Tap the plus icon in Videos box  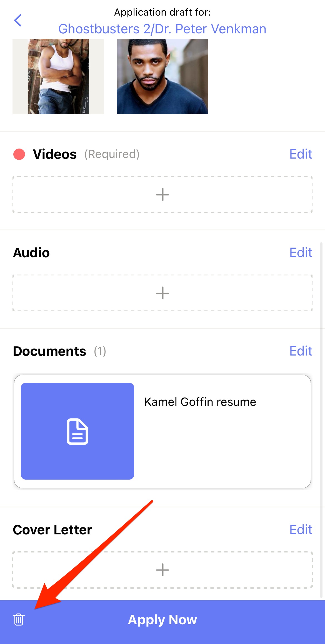point(162,194)
